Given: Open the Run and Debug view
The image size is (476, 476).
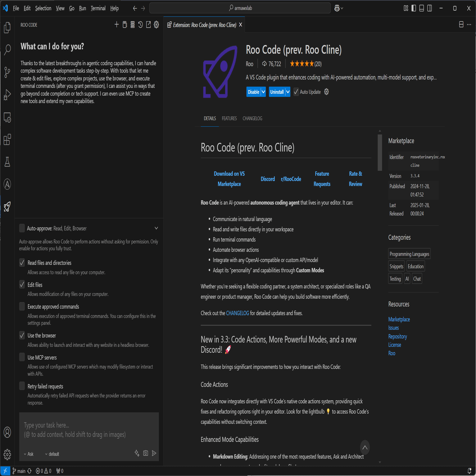Looking at the screenshot, I should tap(7, 95).
